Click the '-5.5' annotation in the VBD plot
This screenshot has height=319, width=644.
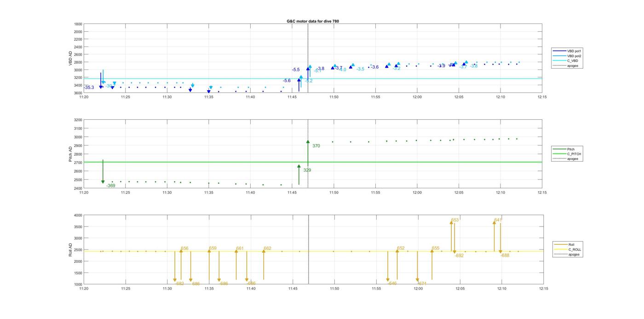296,70
